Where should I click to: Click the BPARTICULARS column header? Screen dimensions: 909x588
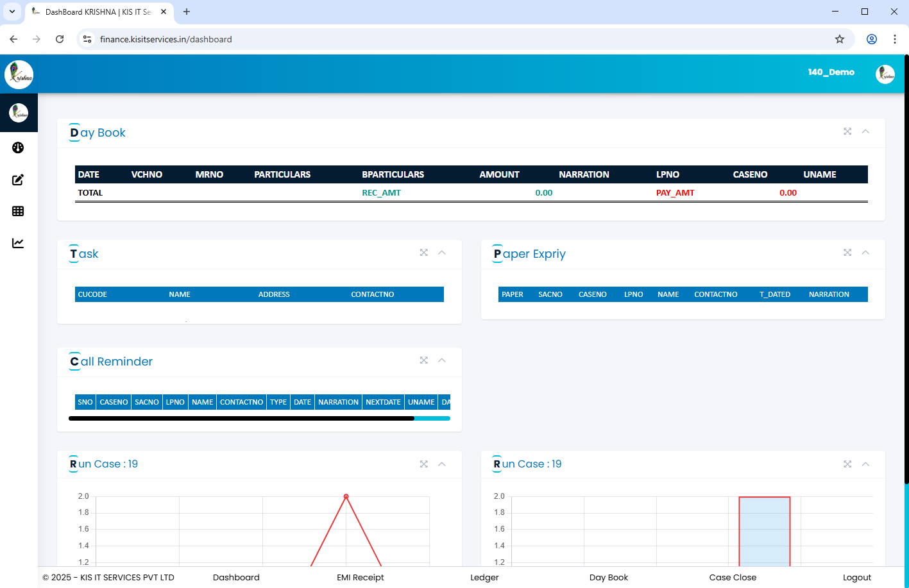coord(393,174)
